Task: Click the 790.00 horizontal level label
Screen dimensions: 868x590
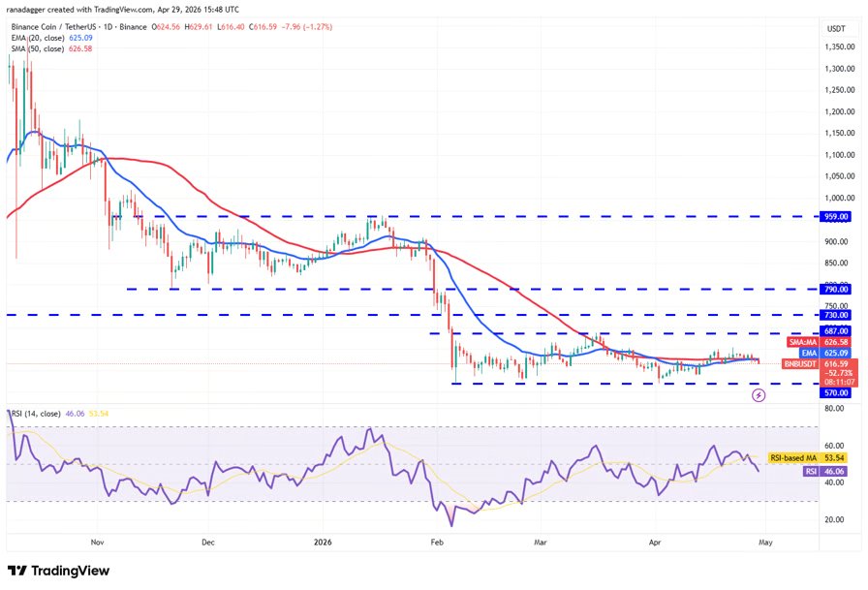Action: (x=836, y=289)
